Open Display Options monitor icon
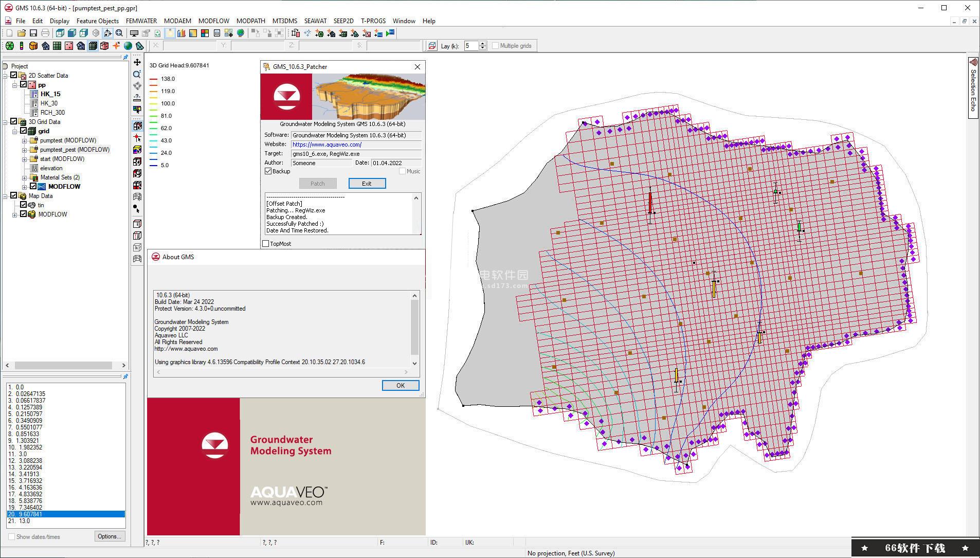 [134, 33]
